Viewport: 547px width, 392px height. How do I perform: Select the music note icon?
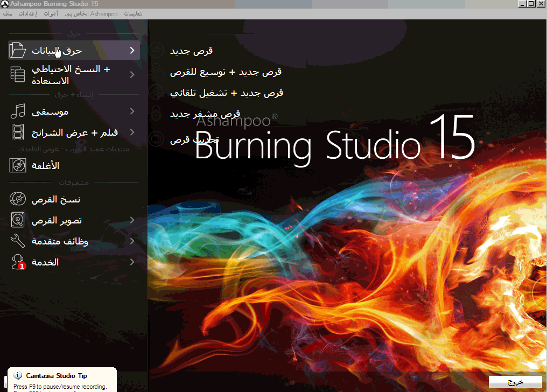tap(18, 112)
